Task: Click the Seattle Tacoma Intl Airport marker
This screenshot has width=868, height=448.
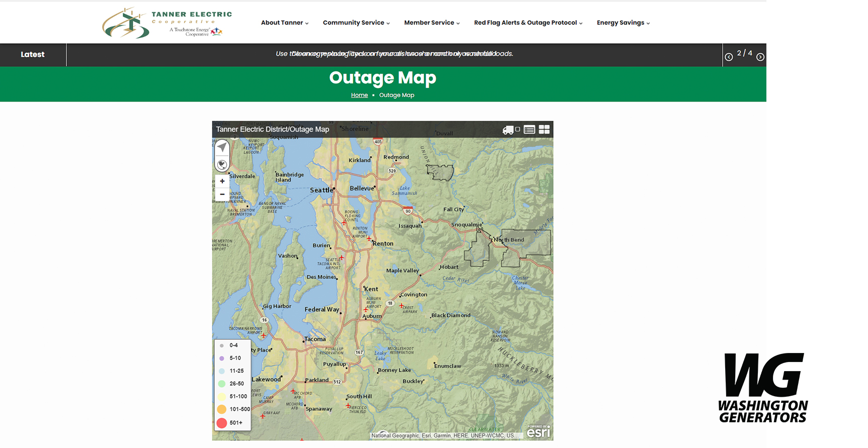Action: pyautogui.click(x=341, y=258)
